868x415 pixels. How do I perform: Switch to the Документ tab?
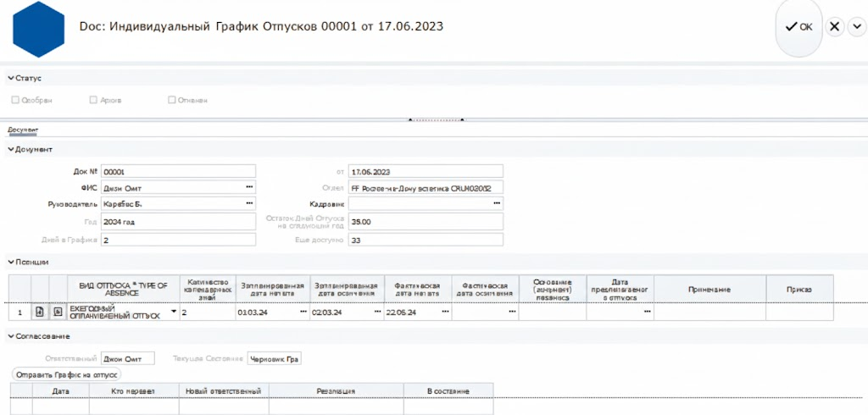pyautogui.click(x=23, y=130)
